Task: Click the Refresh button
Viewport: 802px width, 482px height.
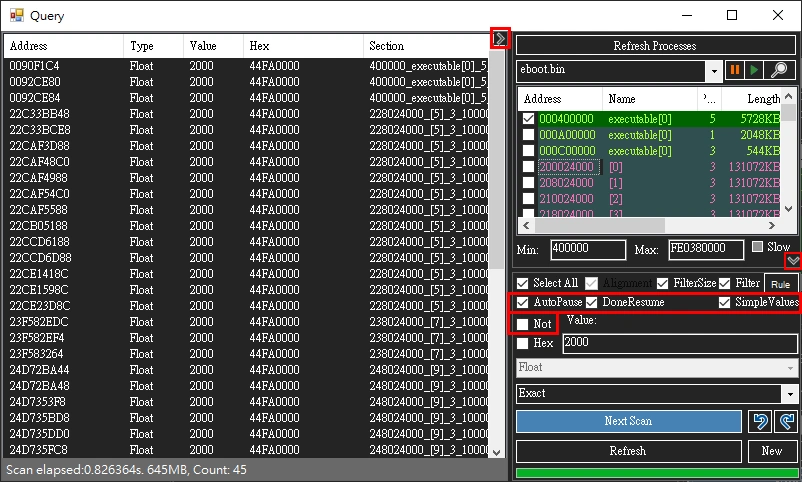Action: click(628, 451)
